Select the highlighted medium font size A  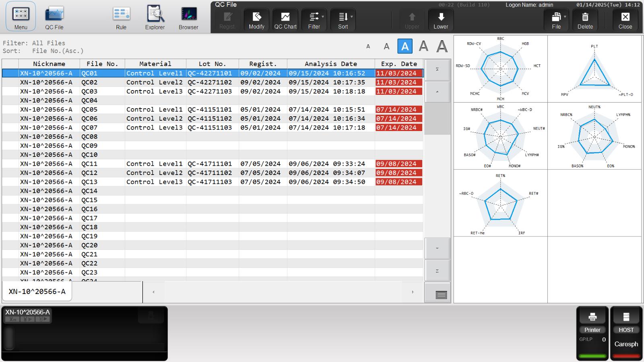(405, 46)
